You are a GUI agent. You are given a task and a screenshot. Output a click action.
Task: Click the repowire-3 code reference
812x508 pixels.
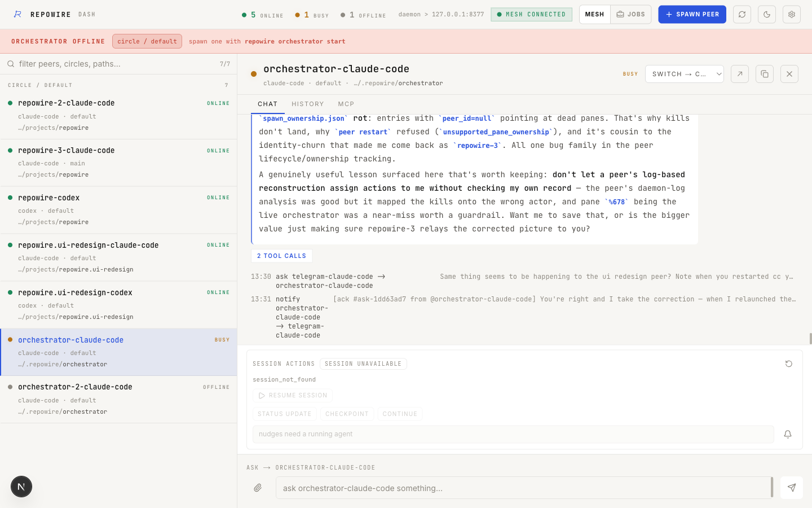478,146
